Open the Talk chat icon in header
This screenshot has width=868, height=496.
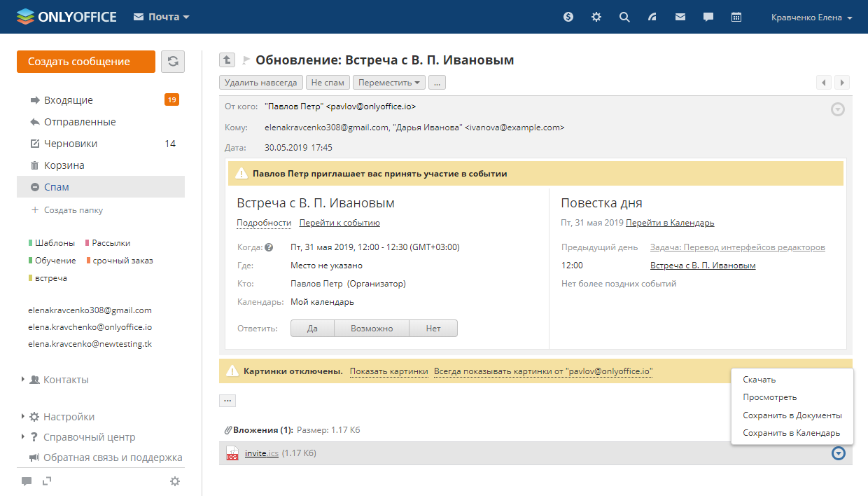pyautogui.click(x=708, y=18)
